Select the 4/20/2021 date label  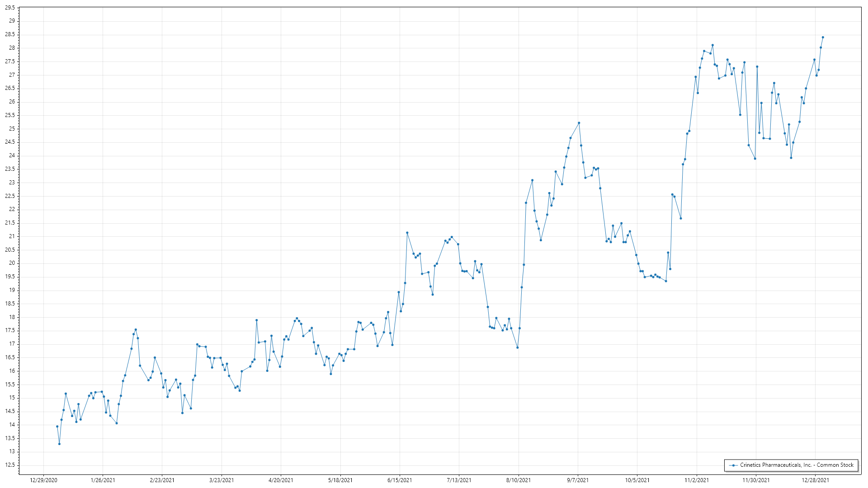click(281, 480)
